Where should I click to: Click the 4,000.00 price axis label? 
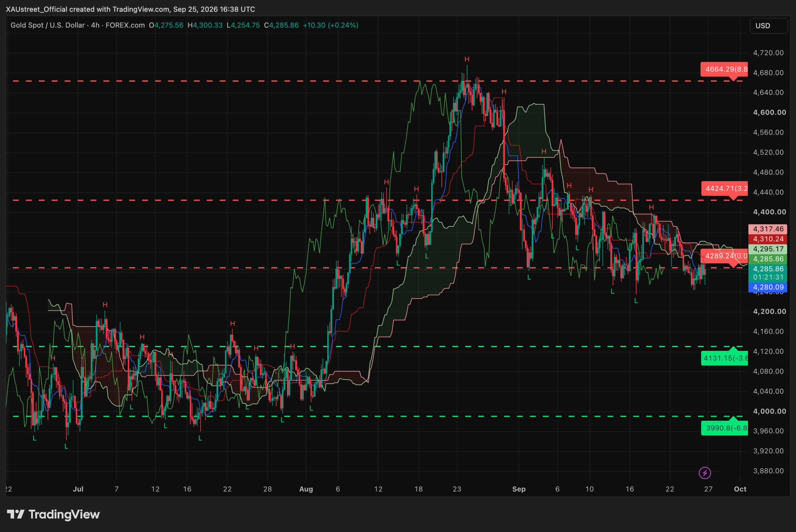coord(769,411)
